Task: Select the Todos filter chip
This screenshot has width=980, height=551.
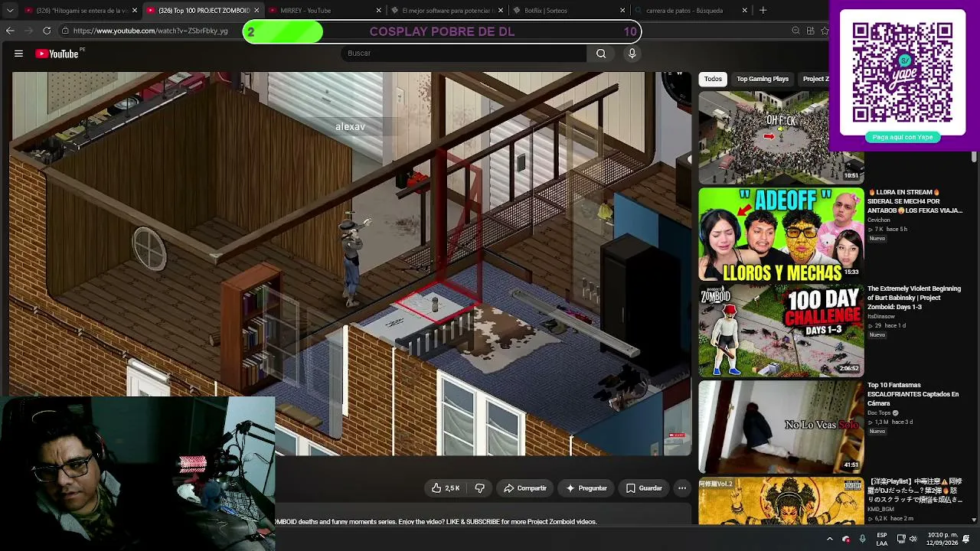Action: tap(713, 79)
